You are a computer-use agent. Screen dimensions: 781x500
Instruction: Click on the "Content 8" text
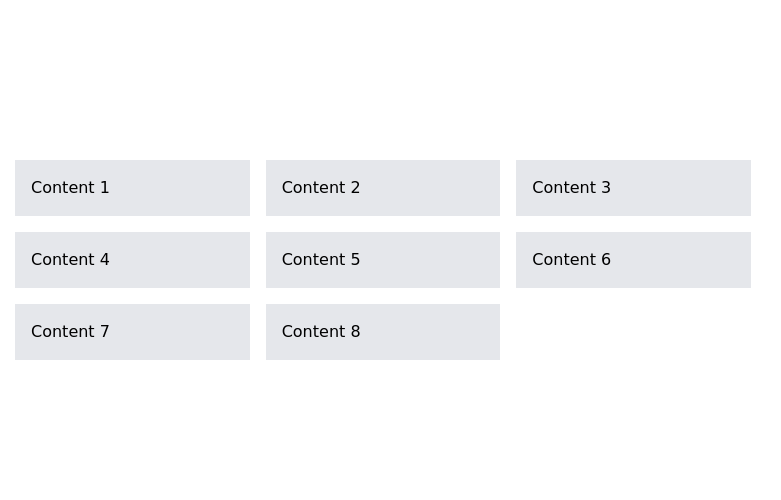point(321,332)
